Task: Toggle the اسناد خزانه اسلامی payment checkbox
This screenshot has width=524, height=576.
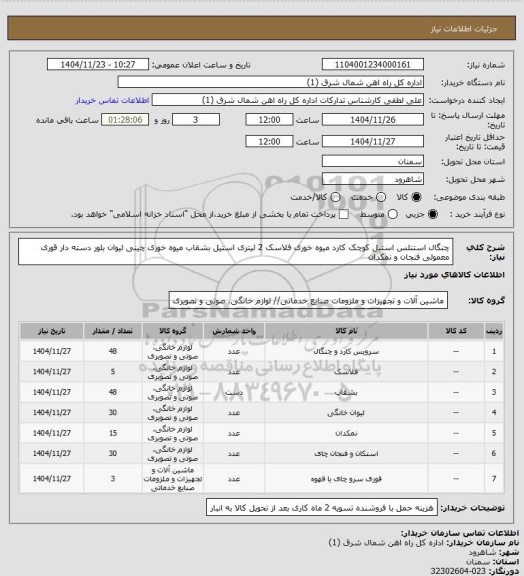Action: tap(344, 214)
